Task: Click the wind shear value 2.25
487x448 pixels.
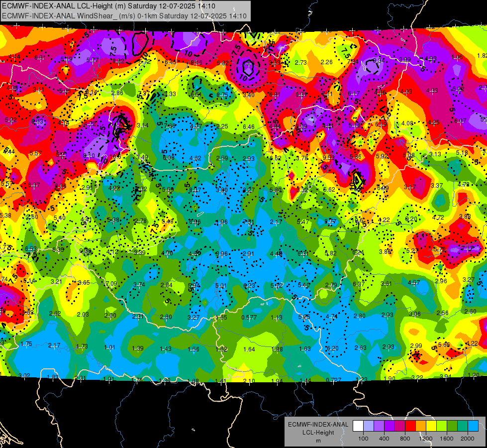Action: click(222, 126)
